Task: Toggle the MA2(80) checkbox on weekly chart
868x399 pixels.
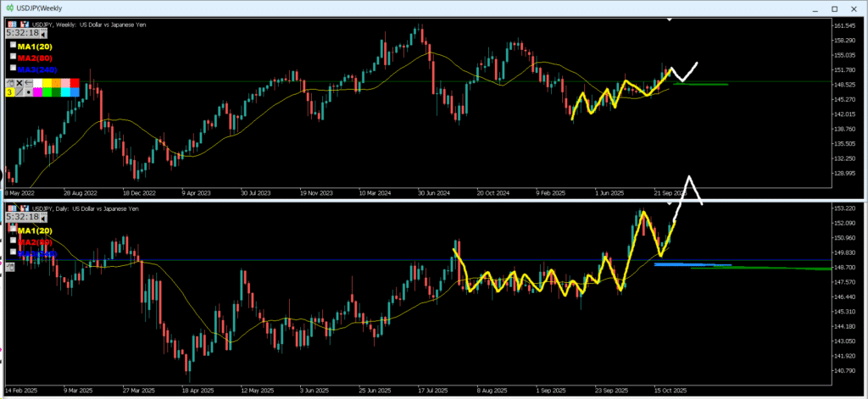Action: 13,56
